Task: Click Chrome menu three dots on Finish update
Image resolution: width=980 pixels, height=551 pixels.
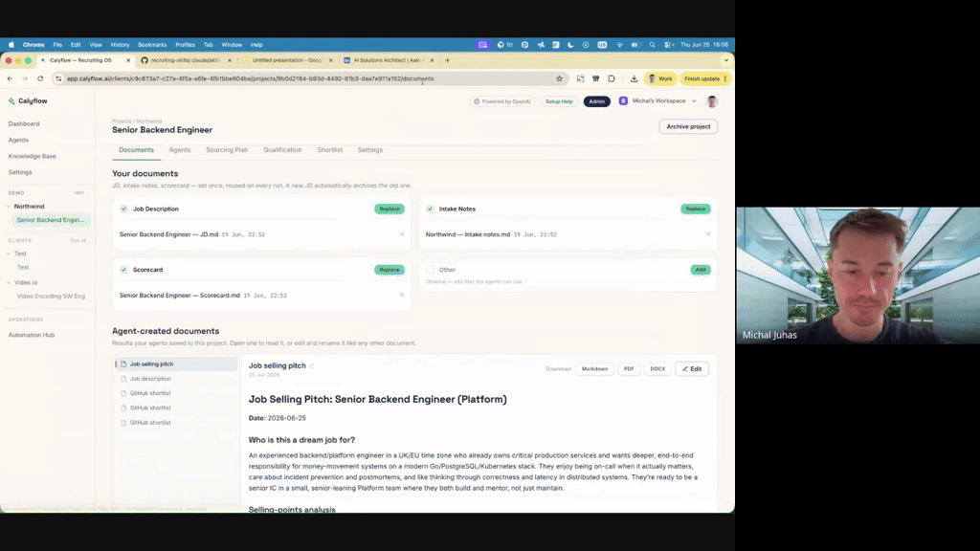Action: click(725, 78)
